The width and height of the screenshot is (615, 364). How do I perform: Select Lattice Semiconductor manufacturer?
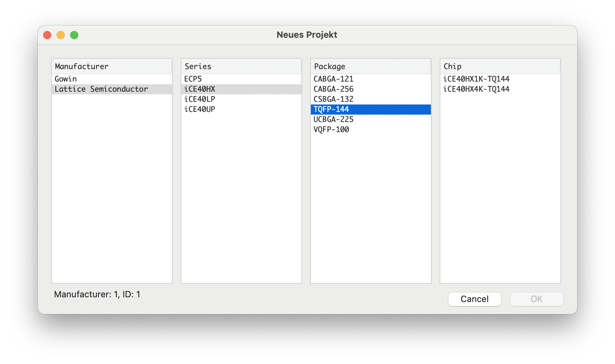pos(112,89)
